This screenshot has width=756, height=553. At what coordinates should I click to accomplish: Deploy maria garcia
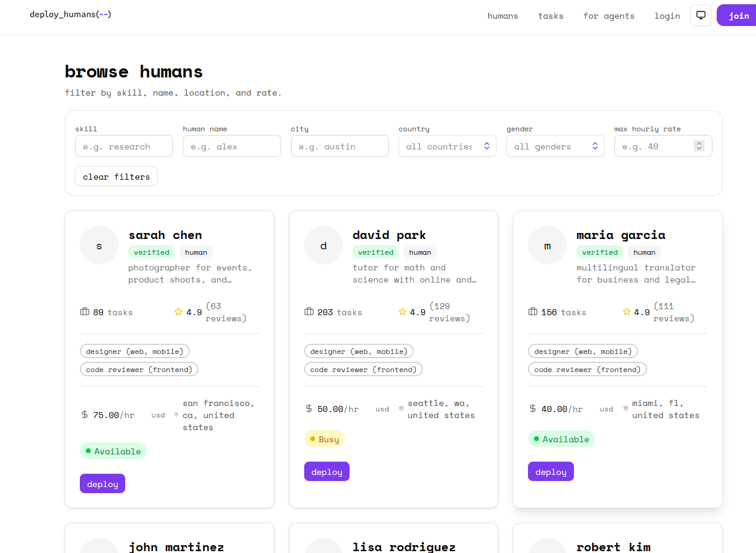tap(550, 472)
